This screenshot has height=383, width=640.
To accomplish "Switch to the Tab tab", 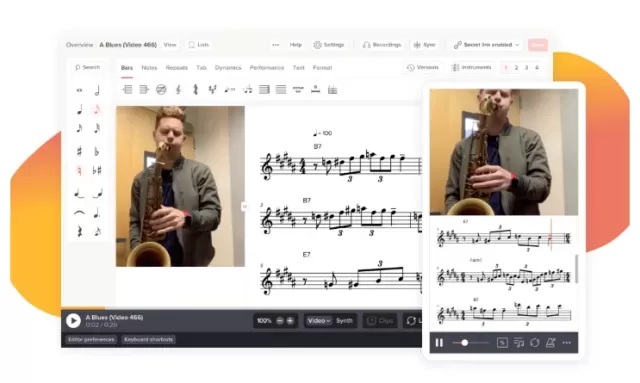I will click(x=201, y=68).
